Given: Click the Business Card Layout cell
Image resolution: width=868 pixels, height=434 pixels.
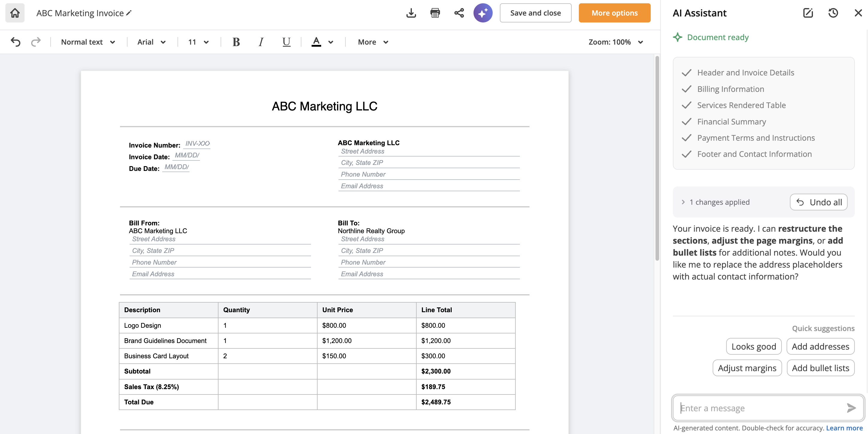Looking at the screenshot, I should [x=169, y=356].
